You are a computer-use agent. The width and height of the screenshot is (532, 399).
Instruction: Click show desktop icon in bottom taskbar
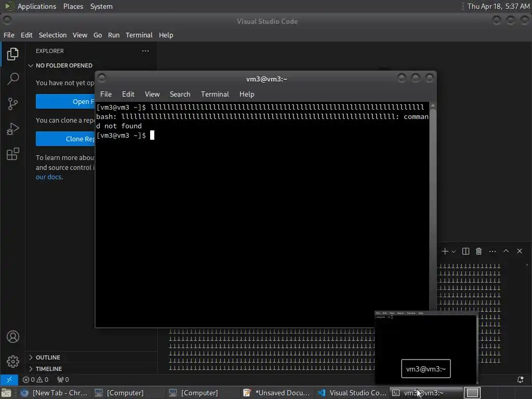click(6, 393)
